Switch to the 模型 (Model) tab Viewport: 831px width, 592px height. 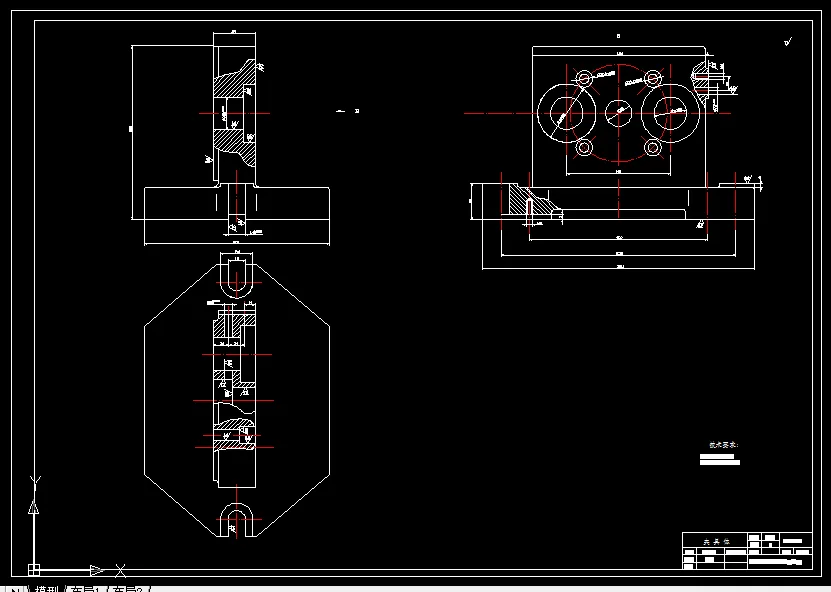click(x=47, y=589)
